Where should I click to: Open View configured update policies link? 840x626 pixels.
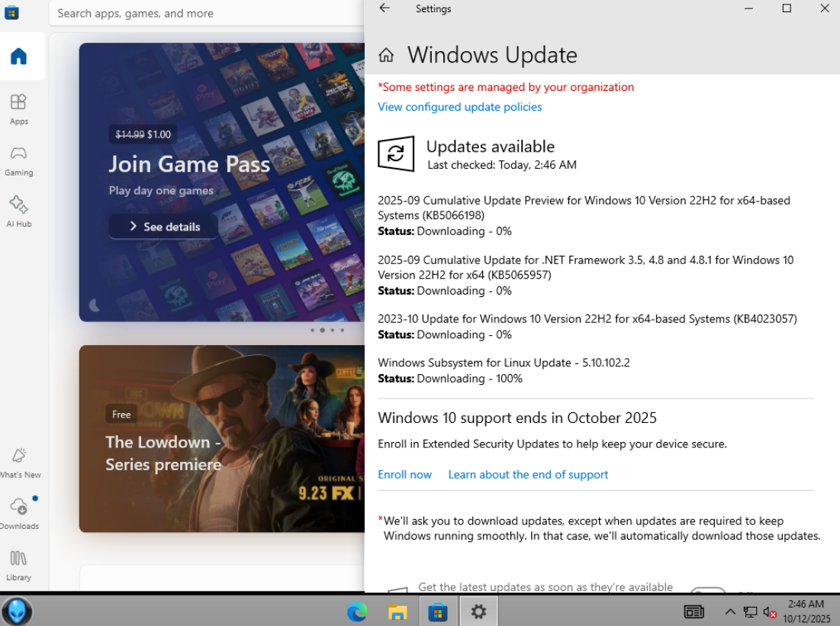[x=459, y=107]
